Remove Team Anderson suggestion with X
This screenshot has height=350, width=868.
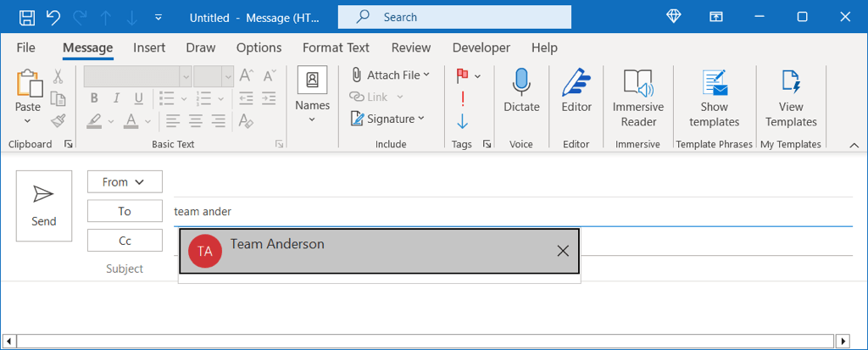(x=563, y=251)
